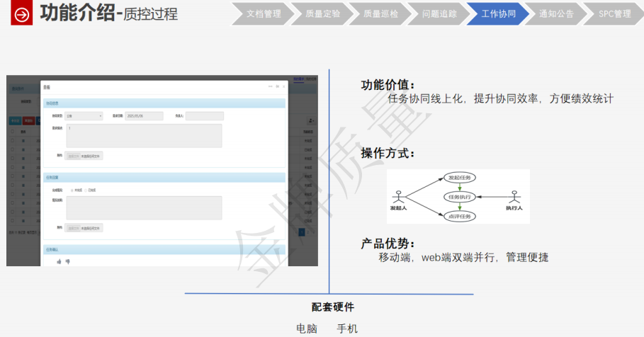Click the 需求日期 date field

click(x=144, y=116)
